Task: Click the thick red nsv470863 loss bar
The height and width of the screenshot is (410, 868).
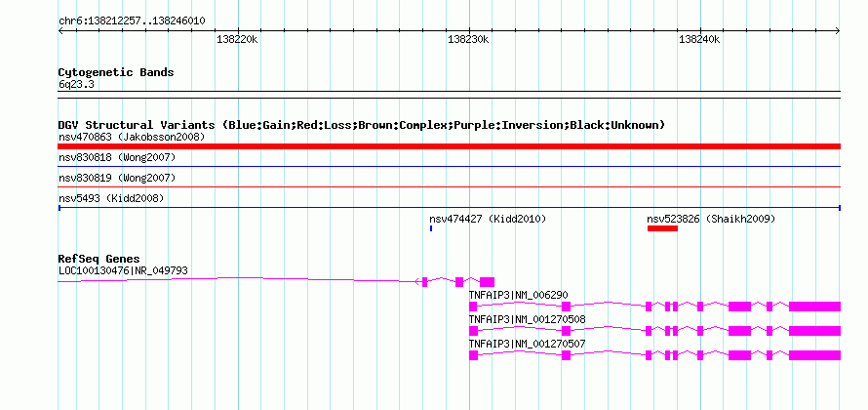Action: (x=449, y=146)
